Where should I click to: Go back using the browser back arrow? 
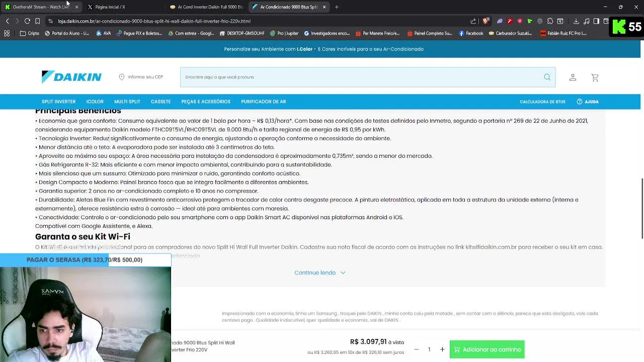pyautogui.click(x=7, y=21)
